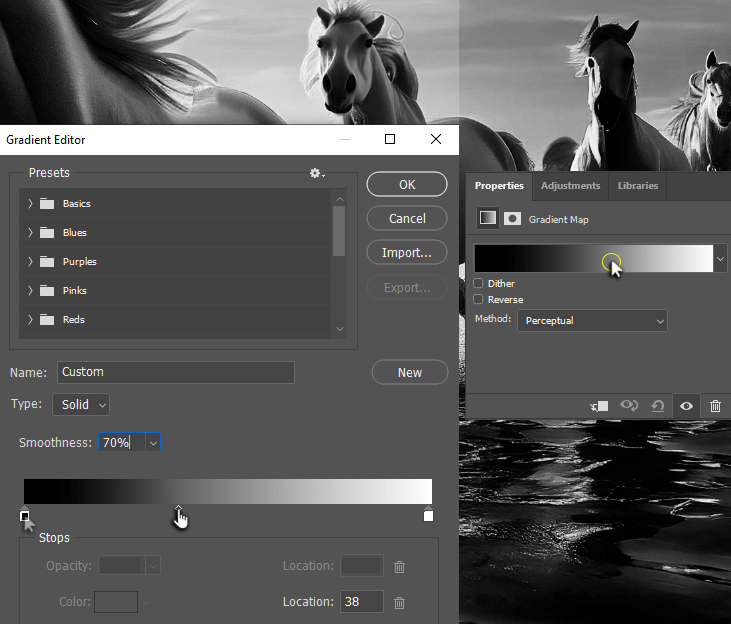Click the Pinks folder icon
The height and width of the screenshot is (624, 731).
click(47, 291)
